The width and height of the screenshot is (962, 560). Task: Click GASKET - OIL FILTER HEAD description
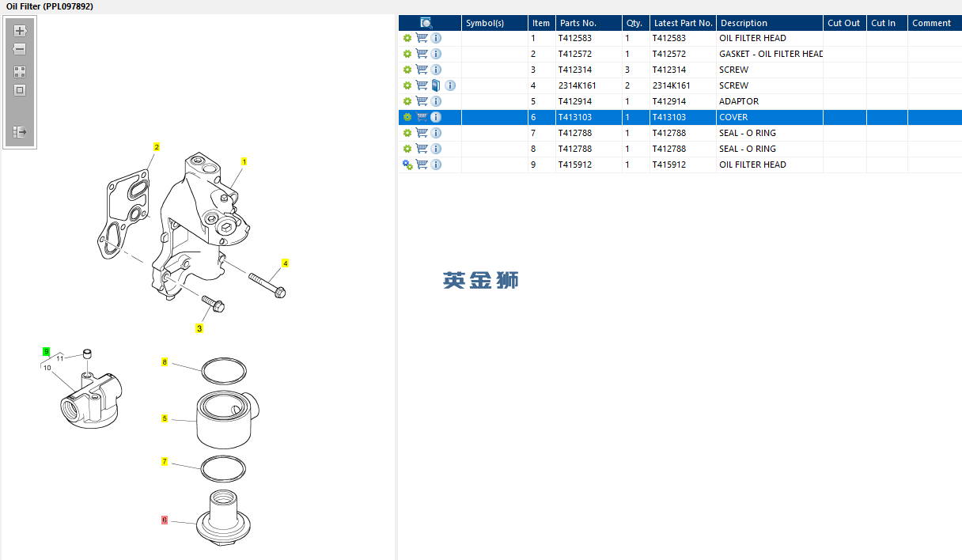(771, 54)
